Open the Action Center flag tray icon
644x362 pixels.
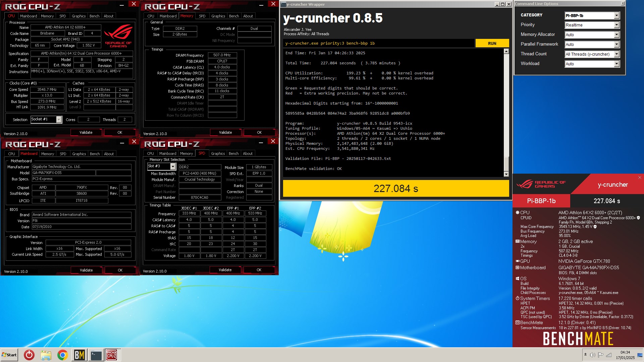tap(601, 355)
